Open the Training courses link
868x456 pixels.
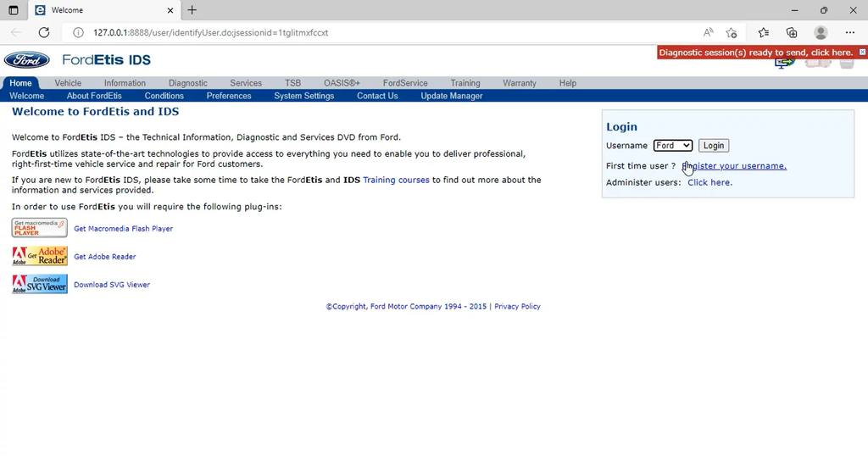point(396,180)
